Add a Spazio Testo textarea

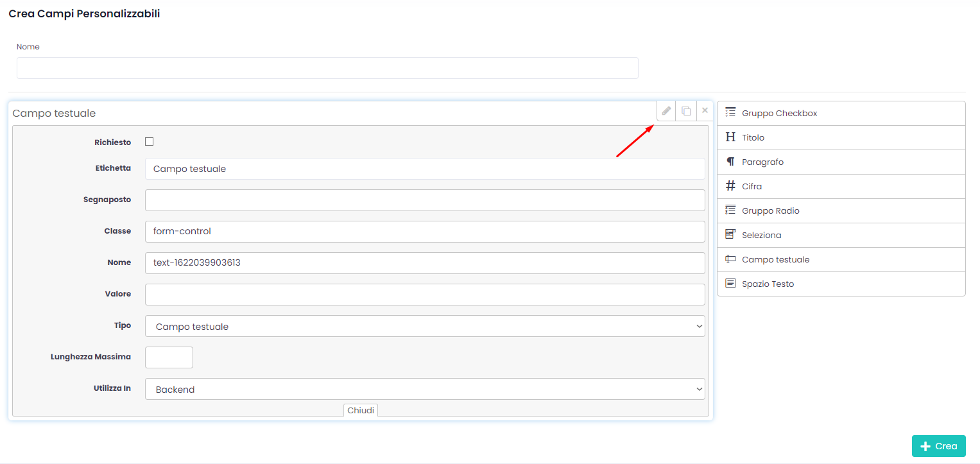pos(841,284)
